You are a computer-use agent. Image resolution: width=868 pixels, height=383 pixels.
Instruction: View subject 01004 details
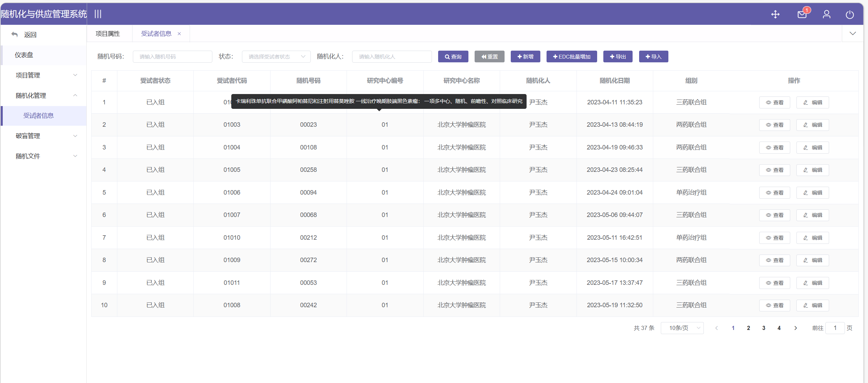(x=774, y=147)
